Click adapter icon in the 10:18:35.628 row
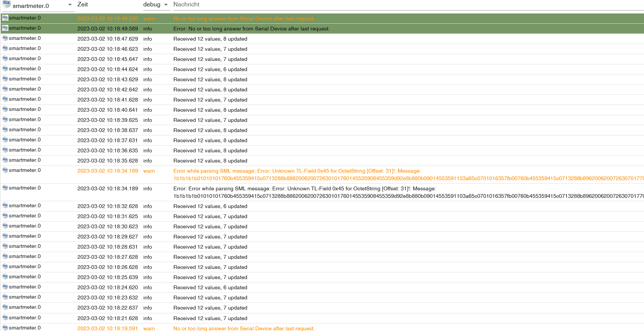The width and height of the screenshot is (644, 331). [x=5, y=160]
